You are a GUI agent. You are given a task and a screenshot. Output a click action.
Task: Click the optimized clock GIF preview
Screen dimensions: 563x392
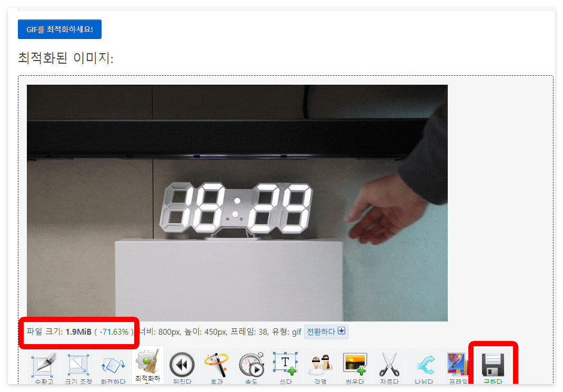click(x=237, y=203)
